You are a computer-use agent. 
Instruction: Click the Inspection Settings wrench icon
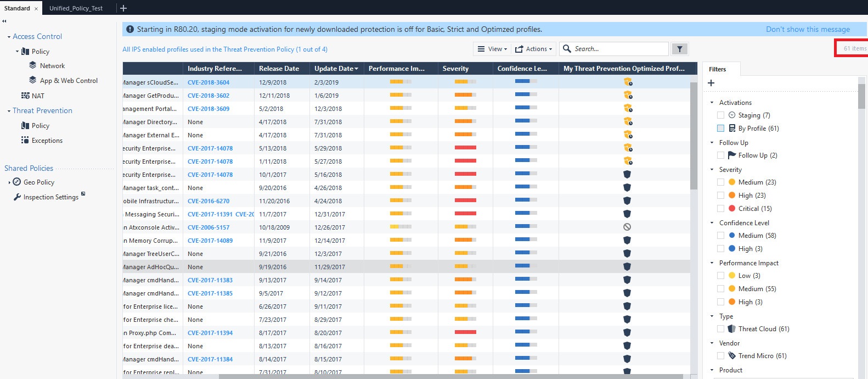click(x=17, y=197)
